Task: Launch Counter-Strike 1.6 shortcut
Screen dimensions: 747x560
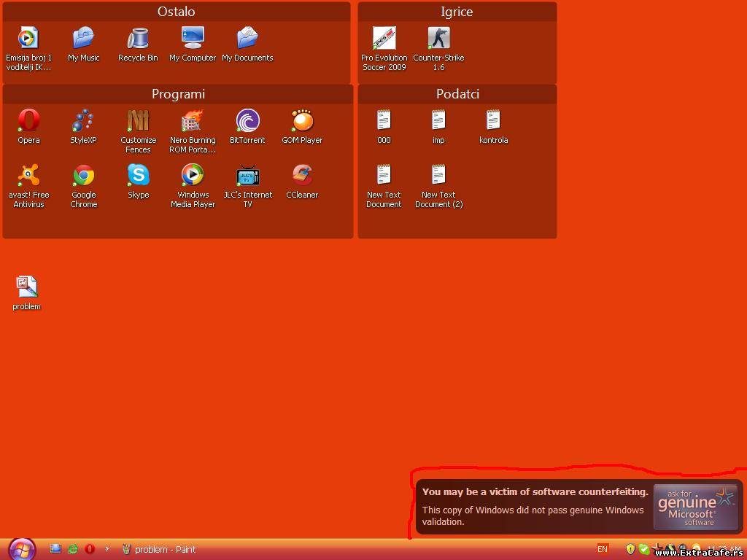Action: 438,48
